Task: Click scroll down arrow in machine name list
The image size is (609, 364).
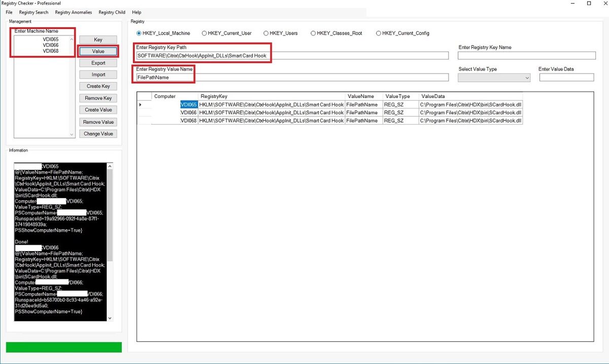Action: (71, 134)
